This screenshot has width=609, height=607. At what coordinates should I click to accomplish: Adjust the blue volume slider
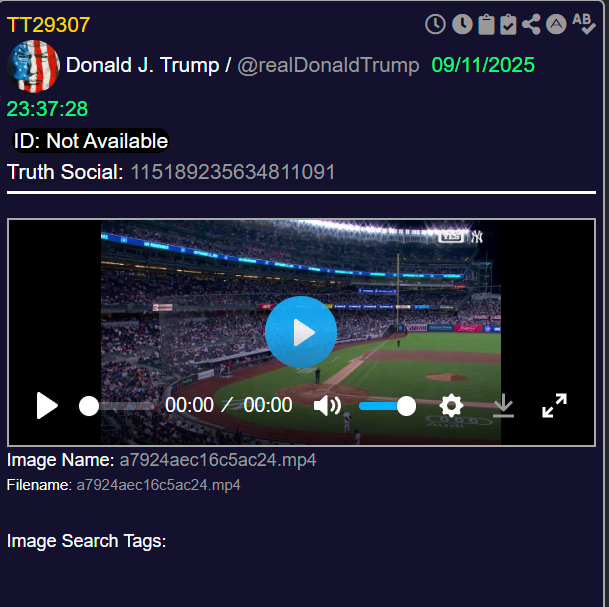point(387,406)
